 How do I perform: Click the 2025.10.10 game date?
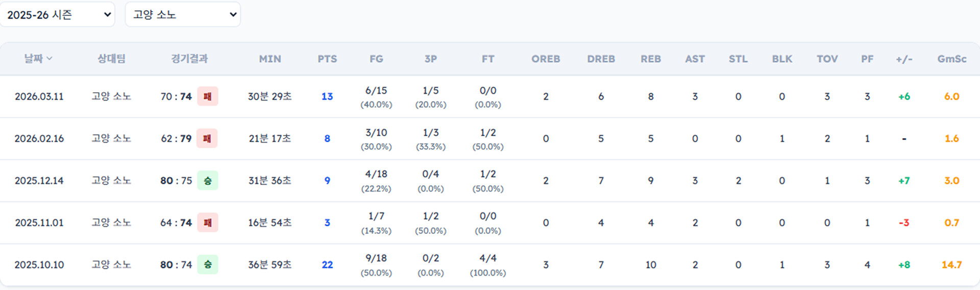pyautogui.click(x=39, y=265)
